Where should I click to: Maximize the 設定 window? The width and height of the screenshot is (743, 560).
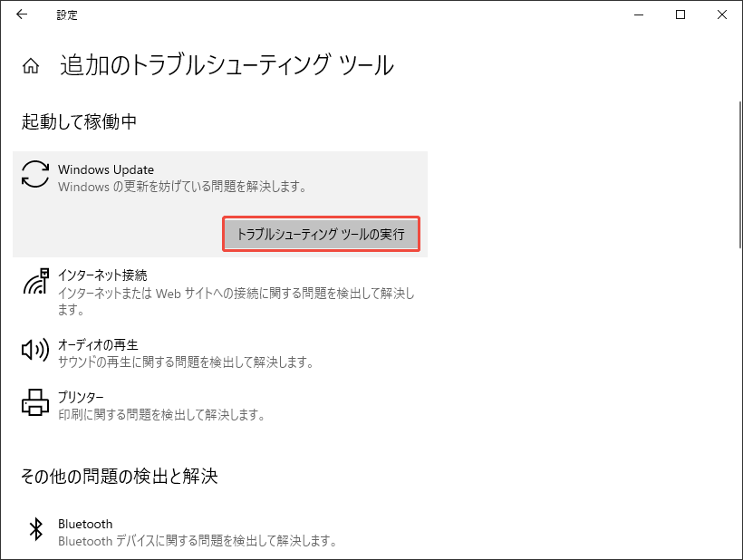pyautogui.click(x=680, y=14)
